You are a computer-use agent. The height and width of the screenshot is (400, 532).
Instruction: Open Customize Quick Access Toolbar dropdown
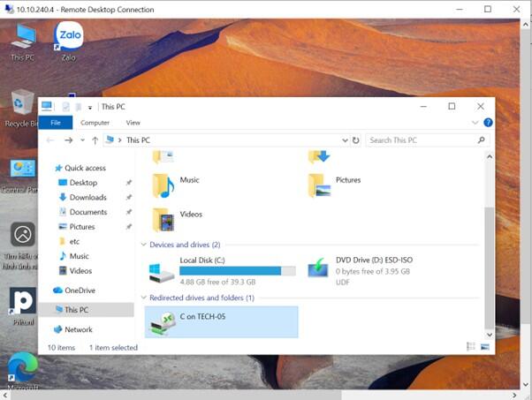tap(90, 108)
